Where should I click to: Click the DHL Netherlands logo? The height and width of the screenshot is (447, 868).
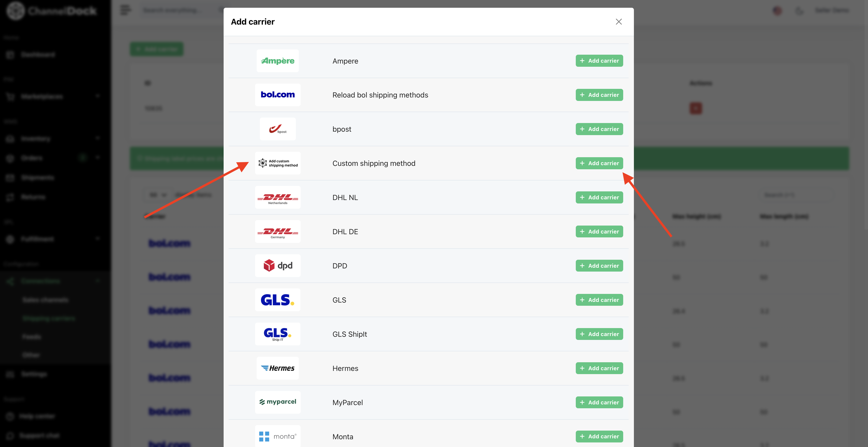tap(278, 197)
